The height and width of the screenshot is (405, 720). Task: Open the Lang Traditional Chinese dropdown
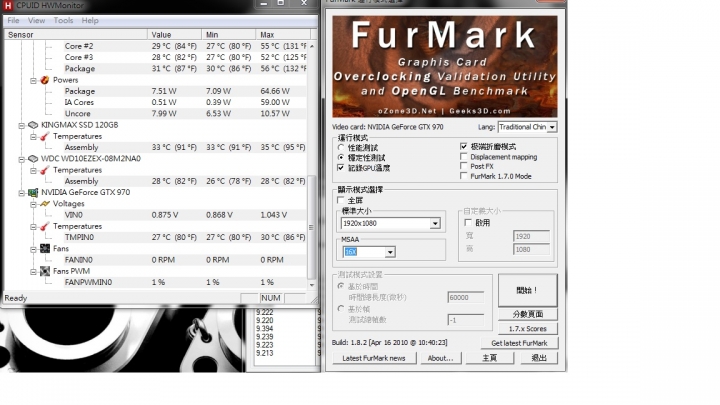tap(552, 127)
